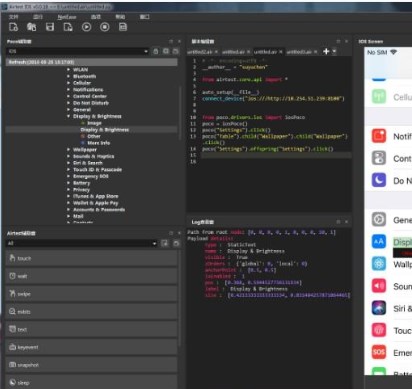Select the Mail tree row

78,216
